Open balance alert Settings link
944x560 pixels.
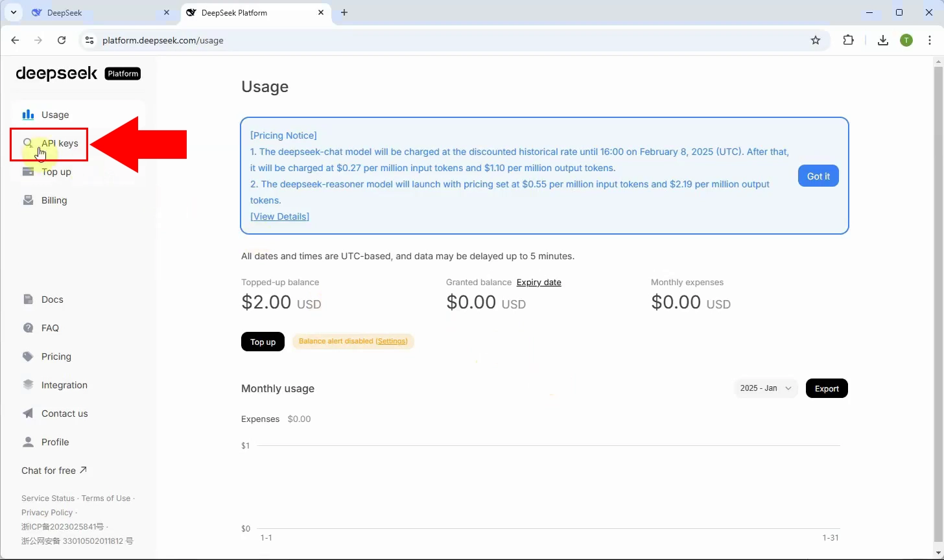[x=392, y=341]
